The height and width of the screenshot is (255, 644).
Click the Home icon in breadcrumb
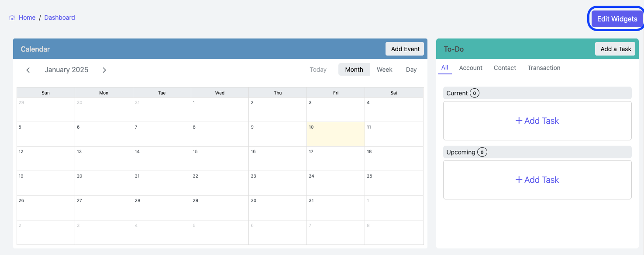tap(12, 17)
